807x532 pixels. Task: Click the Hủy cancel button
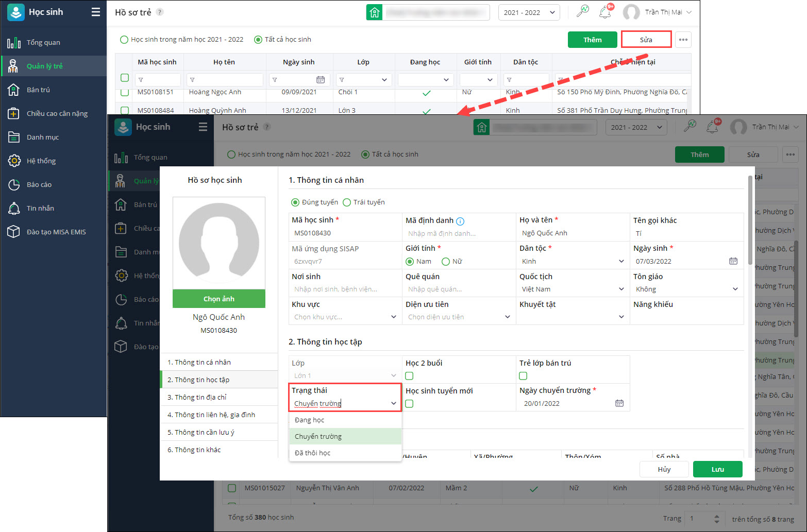[x=664, y=469]
